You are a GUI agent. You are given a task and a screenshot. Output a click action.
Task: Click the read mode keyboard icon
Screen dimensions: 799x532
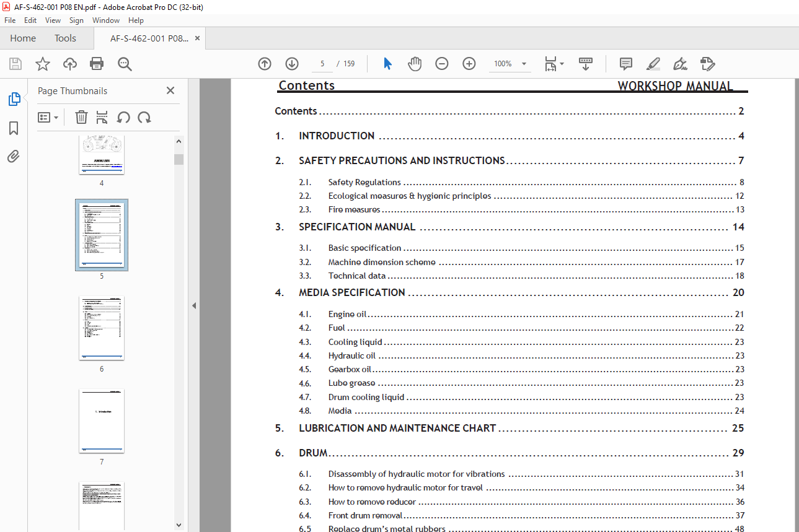click(x=586, y=64)
